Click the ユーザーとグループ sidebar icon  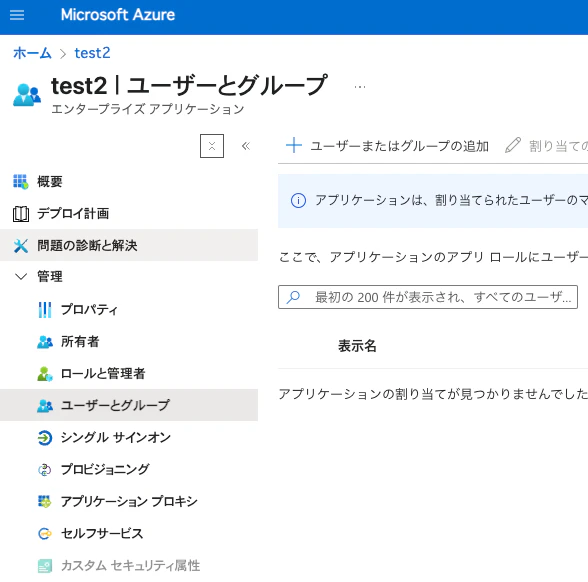45,406
